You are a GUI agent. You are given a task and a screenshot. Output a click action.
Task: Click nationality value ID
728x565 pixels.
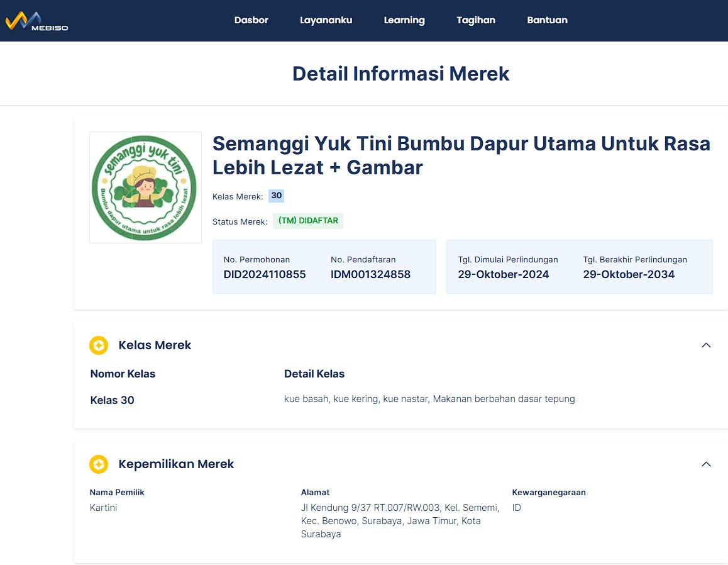pyautogui.click(x=516, y=507)
